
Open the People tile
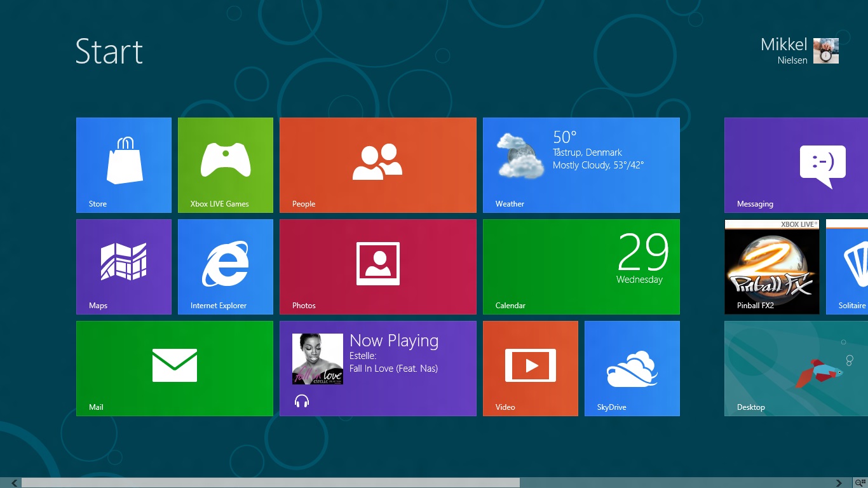click(x=378, y=165)
